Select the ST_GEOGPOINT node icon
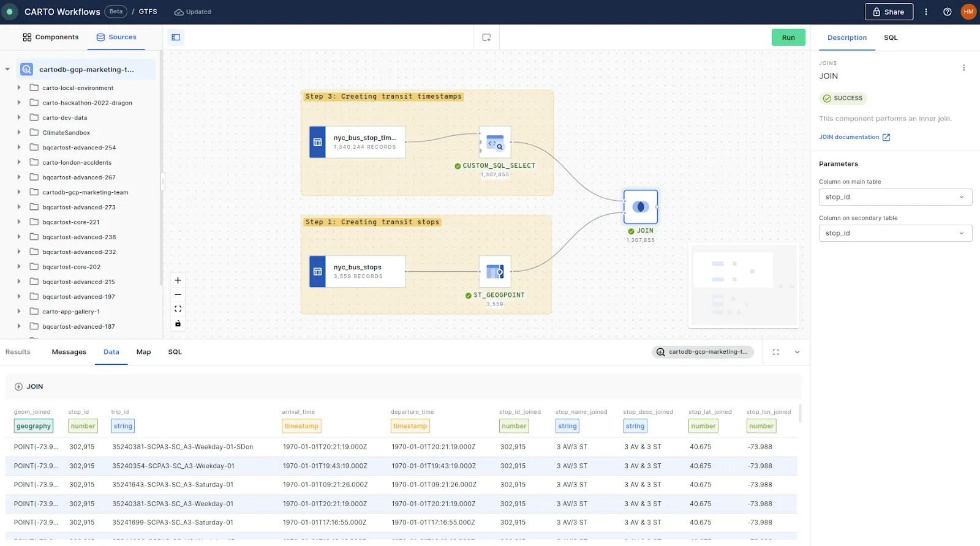The height and width of the screenshot is (546, 980). 495,272
